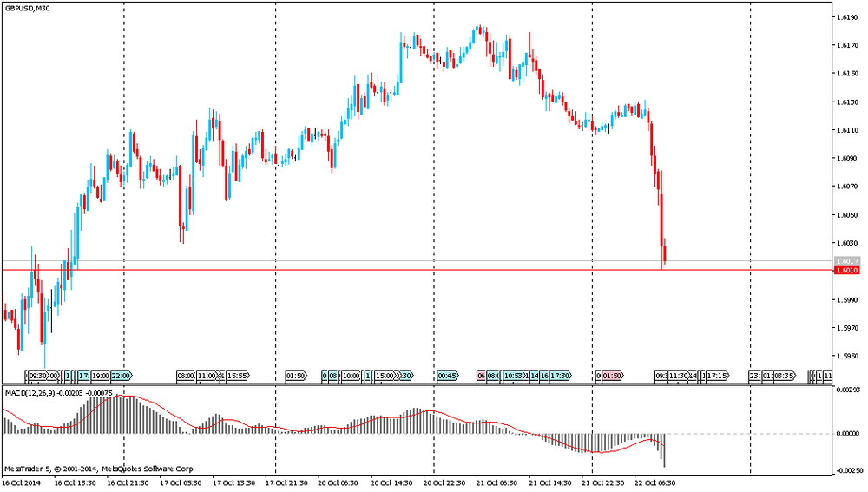The image size is (868, 492).
Task: Click the 16 Oct 2014 date label
Action: point(21,482)
